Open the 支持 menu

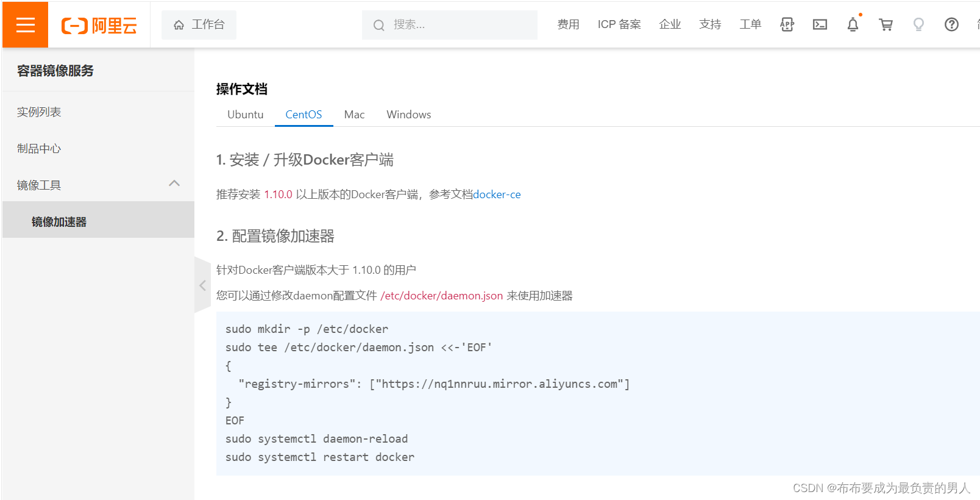click(x=710, y=24)
